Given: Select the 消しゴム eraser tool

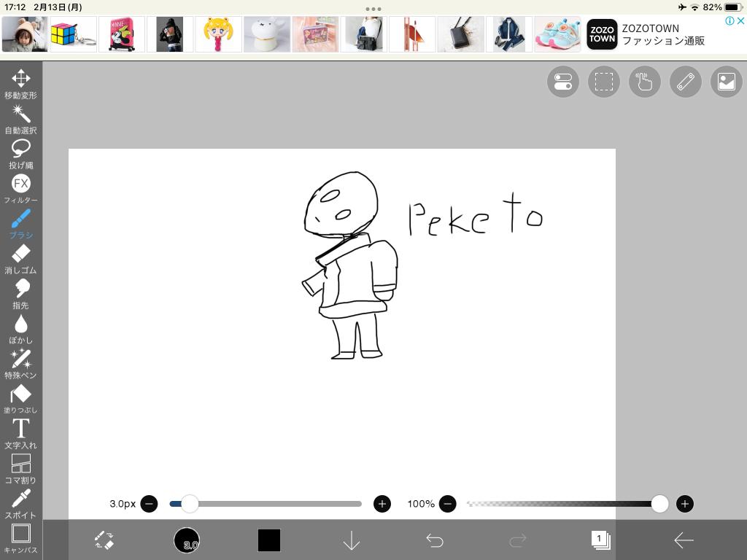Looking at the screenshot, I should click(20, 258).
